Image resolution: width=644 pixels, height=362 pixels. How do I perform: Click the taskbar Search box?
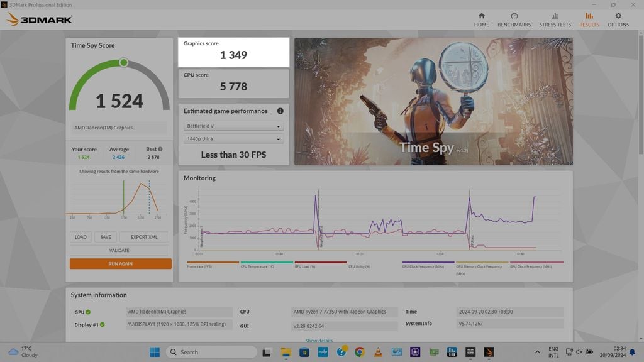coord(211,352)
